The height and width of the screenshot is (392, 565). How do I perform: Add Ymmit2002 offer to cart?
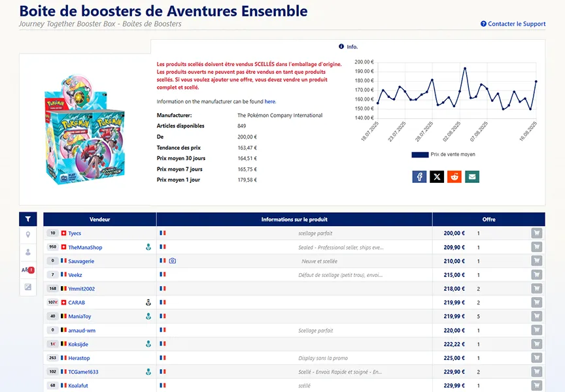tap(536, 289)
